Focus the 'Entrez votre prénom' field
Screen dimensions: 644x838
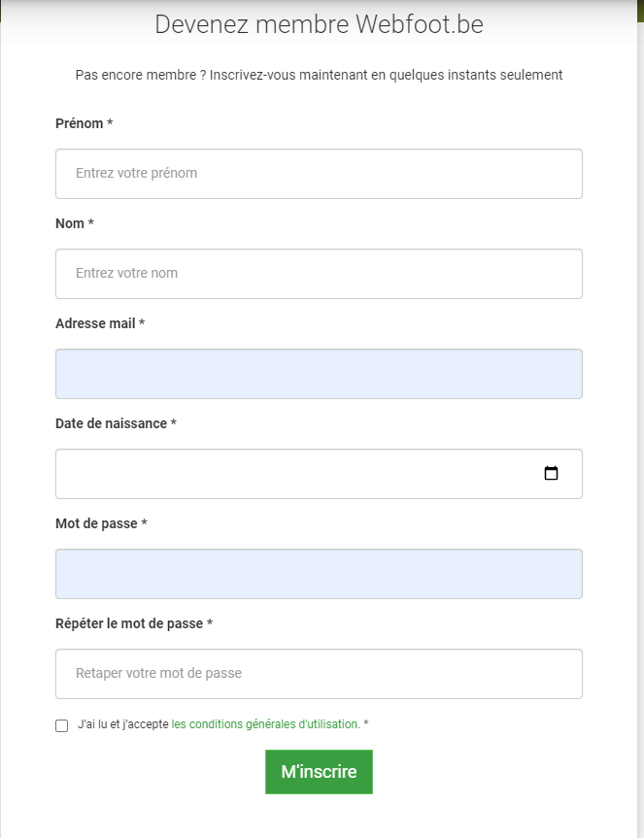319,174
